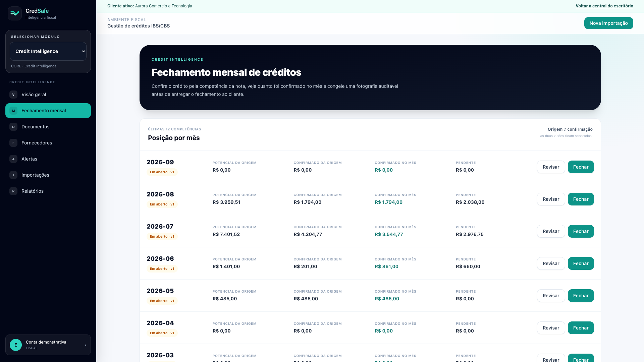This screenshot has width=644, height=362.
Task: Click the F icon beside Fornecedores
Action: click(13, 143)
